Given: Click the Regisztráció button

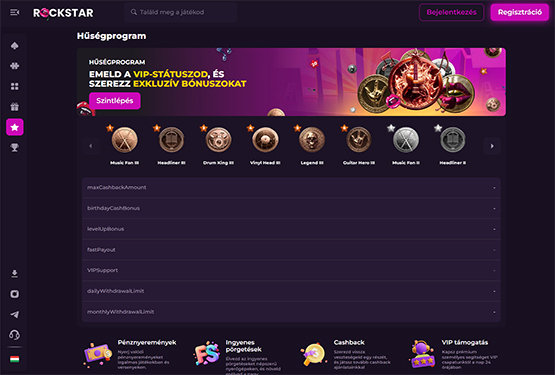Looking at the screenshot, I should point(520,12).
